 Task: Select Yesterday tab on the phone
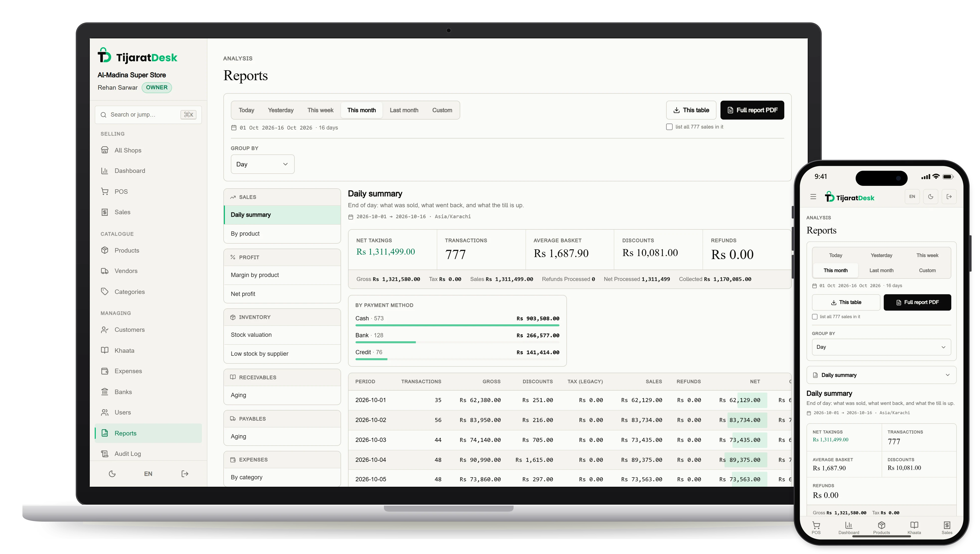pyautogui.click(x=881, y=255)
